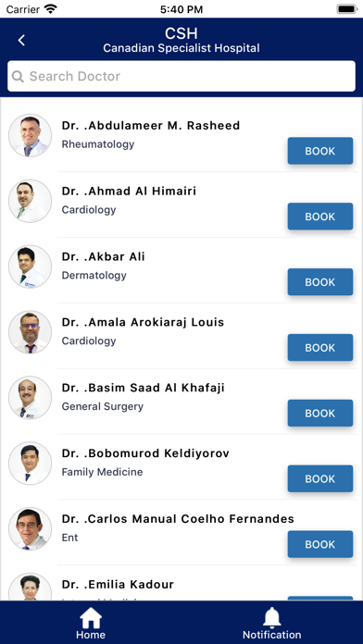Screen dimensions: 363x644
Task: Tap the battery status icon
Action: click(347, 9)
